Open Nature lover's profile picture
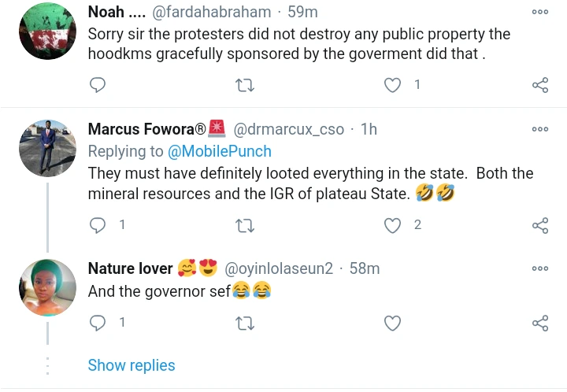 tap(47, 287)
